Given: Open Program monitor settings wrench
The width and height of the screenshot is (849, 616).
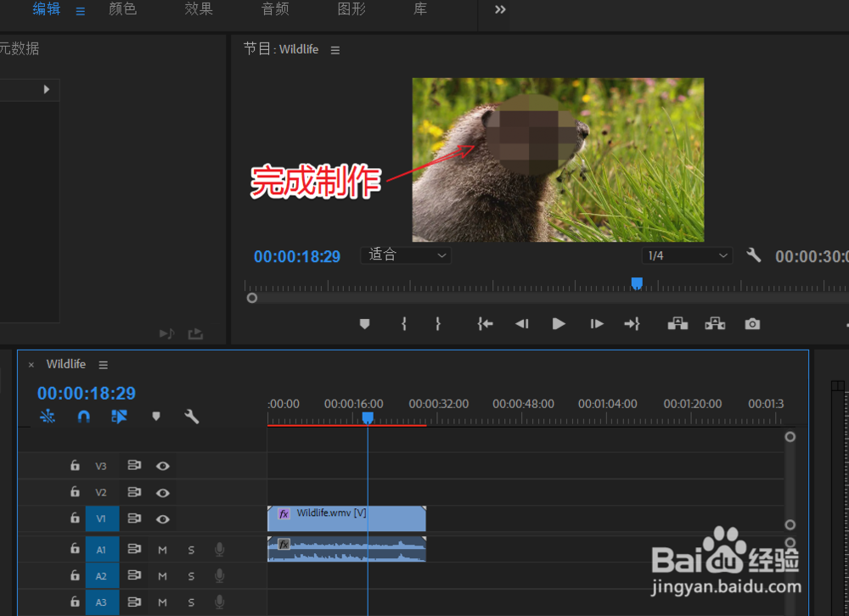Looking at the screenshot, I should coord(754,255).
